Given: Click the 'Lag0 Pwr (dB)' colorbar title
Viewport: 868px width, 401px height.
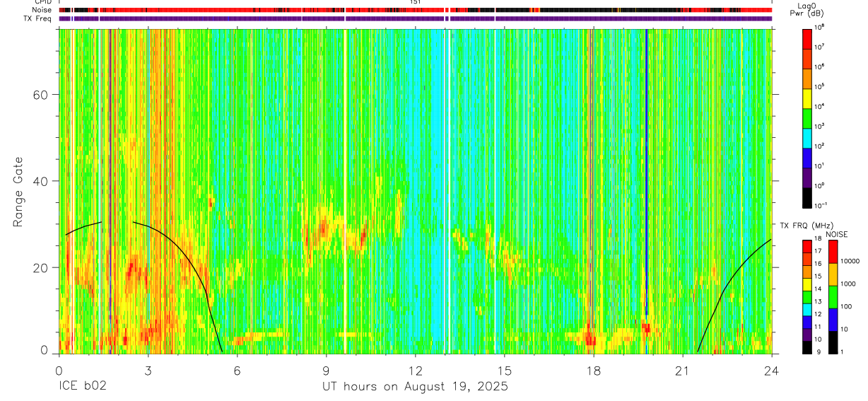Looking at the screenshot, I should 807,9.
